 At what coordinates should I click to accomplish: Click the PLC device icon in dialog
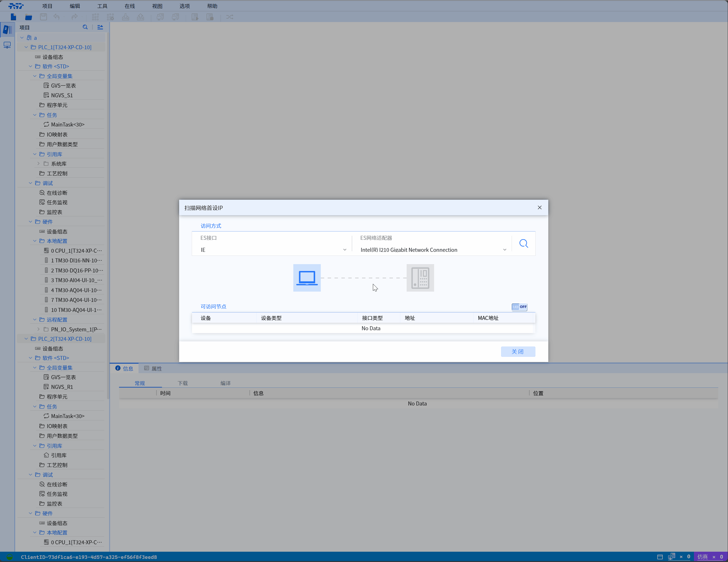click(420, 278)
